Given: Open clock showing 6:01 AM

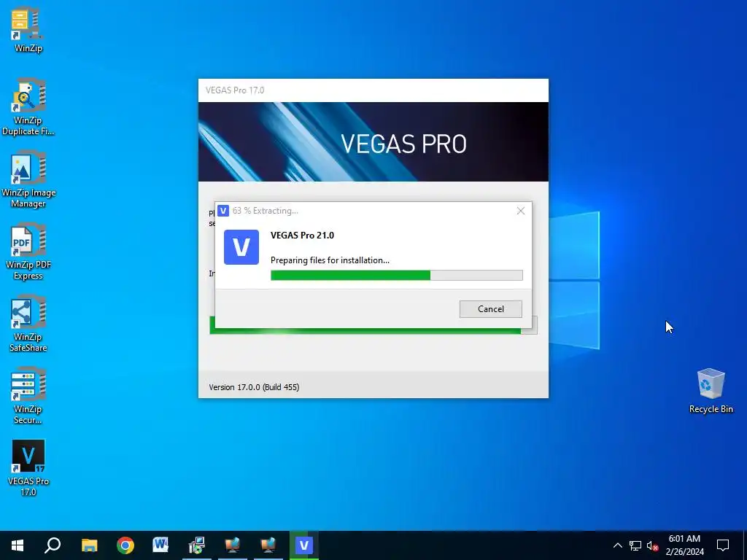Looking at the screenshot, I should (x=684, y=545).
